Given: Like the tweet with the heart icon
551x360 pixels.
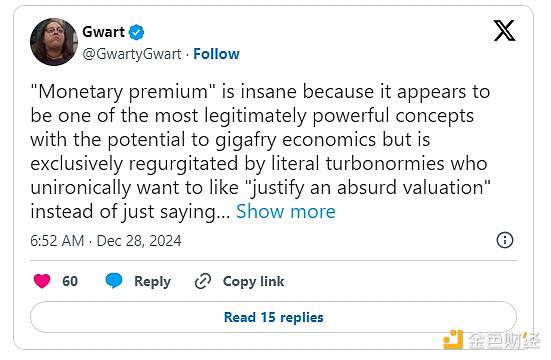Looking at the screenshot, I should (x=42, y=281).
